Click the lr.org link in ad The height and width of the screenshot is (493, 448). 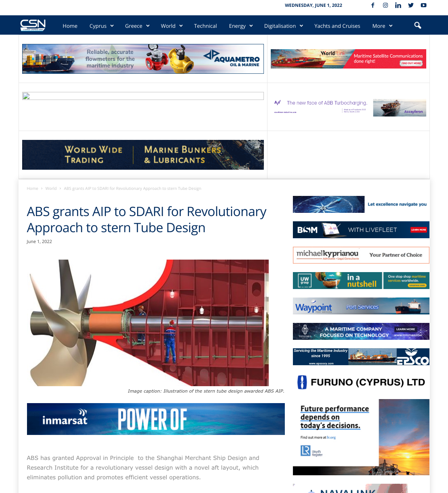pos(331,437)
